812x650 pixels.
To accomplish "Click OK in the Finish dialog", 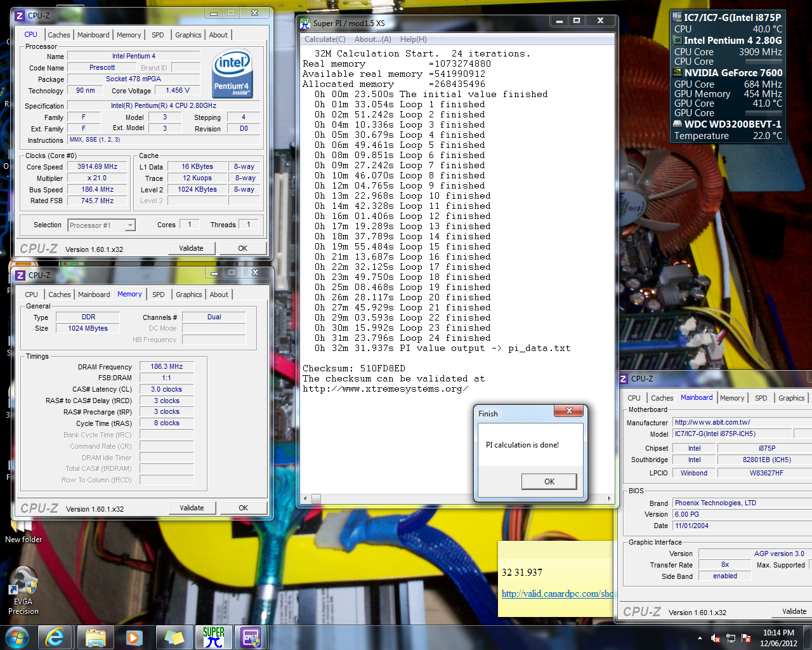I will tap(549, 482).
